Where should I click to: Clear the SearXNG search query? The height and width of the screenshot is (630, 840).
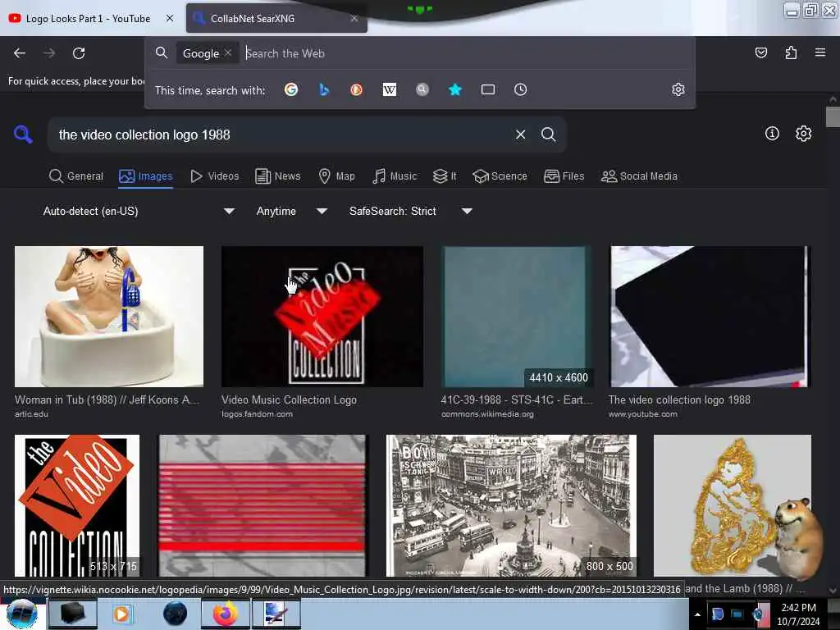tap(520, 135)
